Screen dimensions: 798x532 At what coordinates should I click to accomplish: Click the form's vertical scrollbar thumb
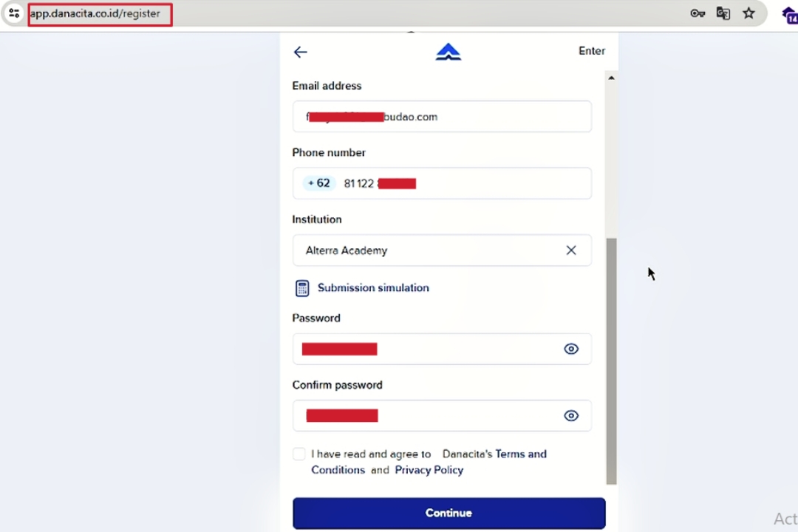tap(611, 361)
